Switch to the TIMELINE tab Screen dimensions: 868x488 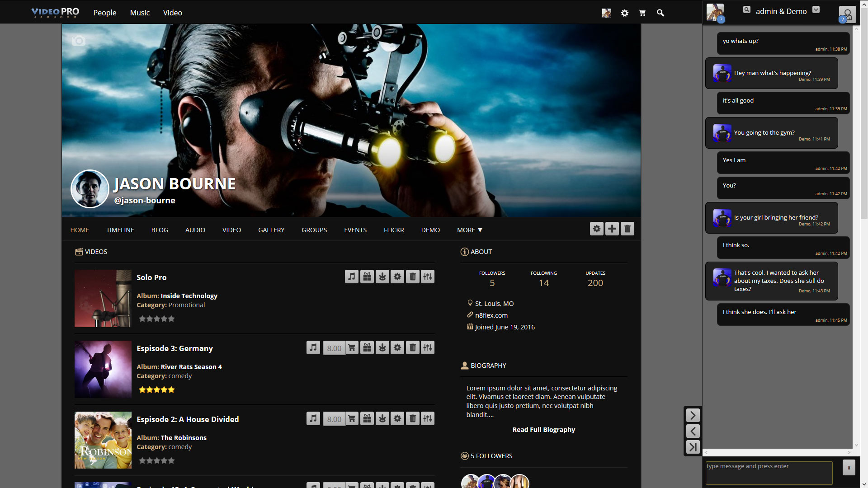(120, 230)
